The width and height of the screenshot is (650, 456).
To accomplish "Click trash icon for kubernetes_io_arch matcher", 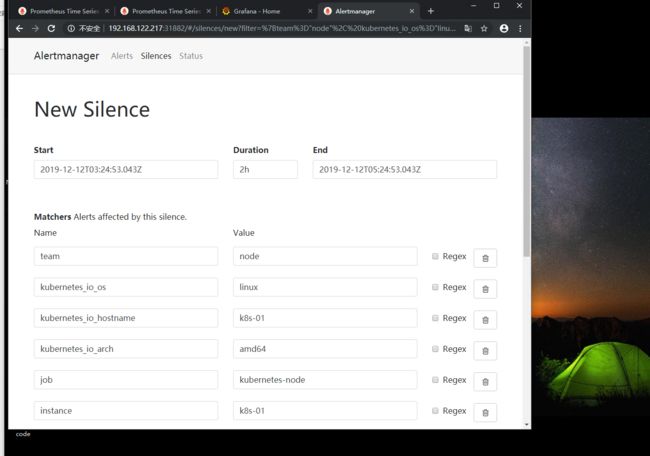I will click(x=485, y=350).
